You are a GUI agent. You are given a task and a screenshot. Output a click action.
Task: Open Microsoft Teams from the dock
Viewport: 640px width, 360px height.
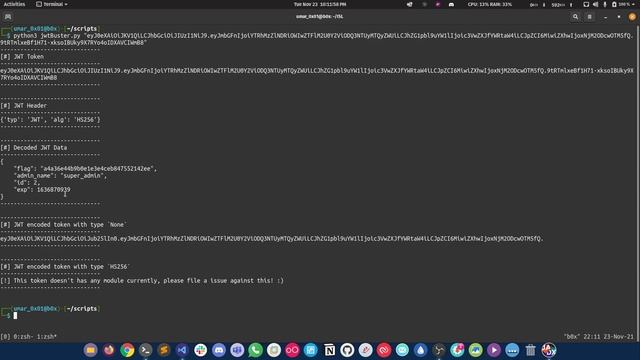[x=237, y=350]
